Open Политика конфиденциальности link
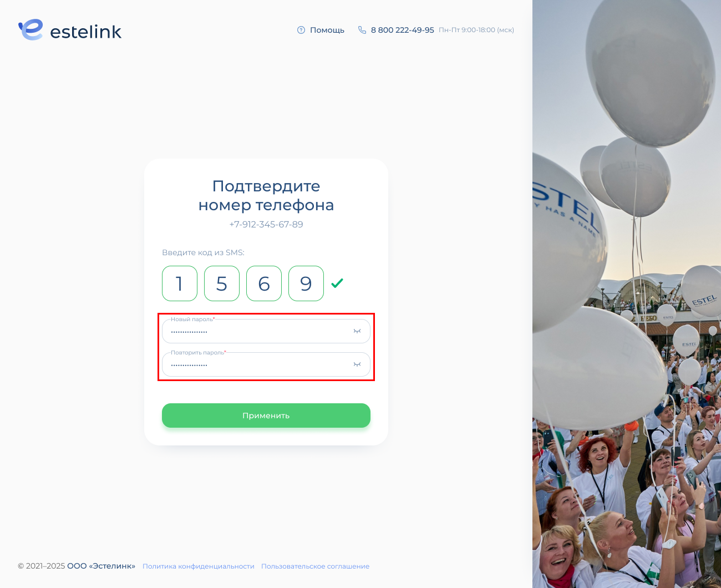The height and width of the screenshot is (588, 721). tap(199, 566)
